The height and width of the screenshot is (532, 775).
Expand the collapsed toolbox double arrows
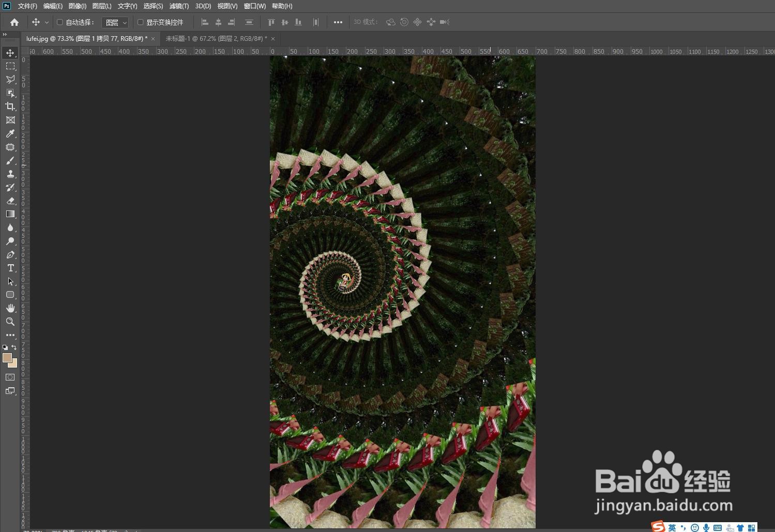pos(5,35)
